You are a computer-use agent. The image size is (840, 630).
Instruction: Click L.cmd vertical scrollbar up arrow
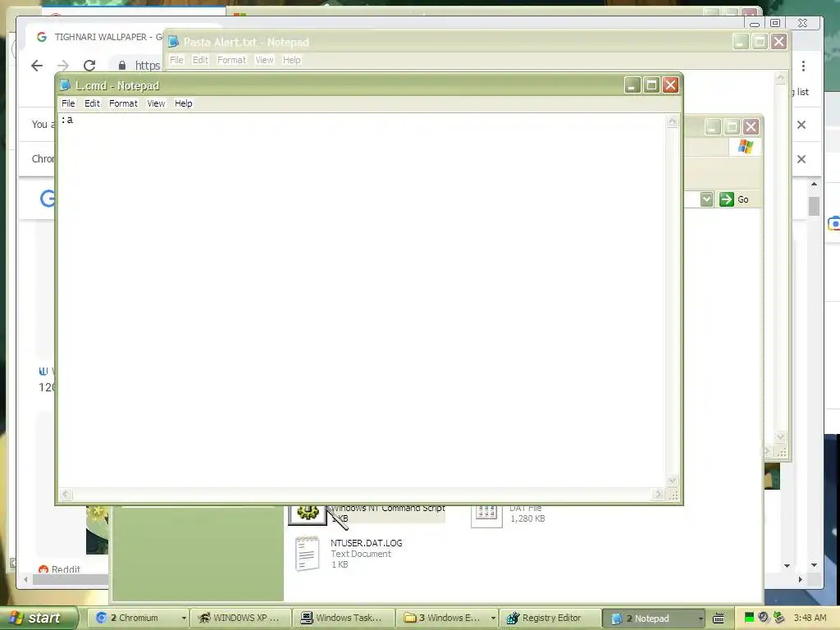pos(673,121)
